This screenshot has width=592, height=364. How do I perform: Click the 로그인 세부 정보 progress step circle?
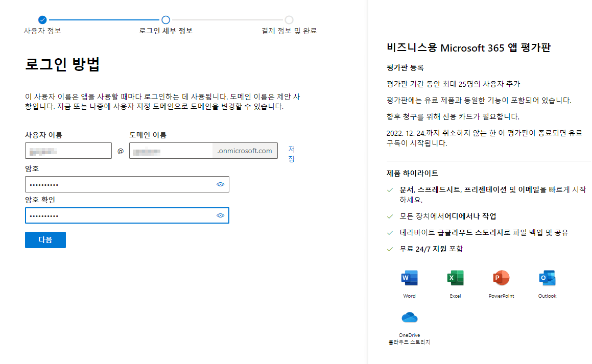click(165, 21)
